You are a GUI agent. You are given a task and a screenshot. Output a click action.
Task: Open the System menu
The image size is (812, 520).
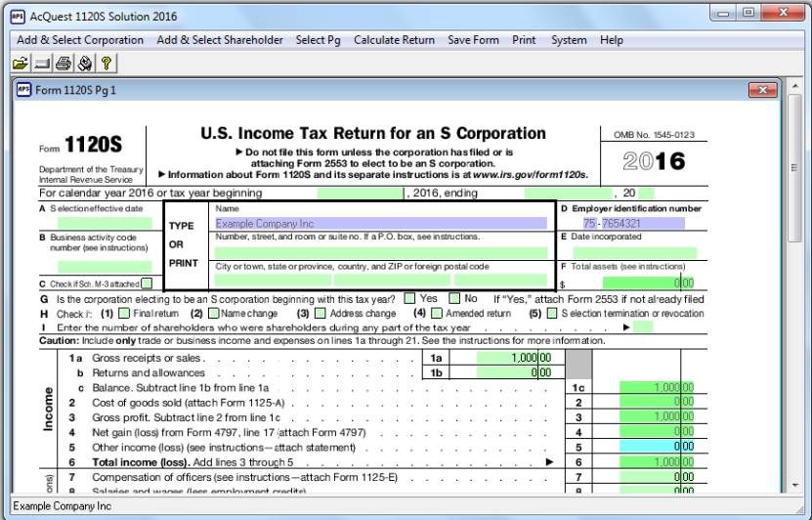569,40
